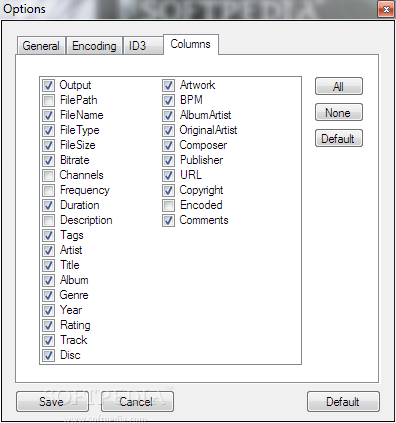Enable the Encoded column checkbox
The image size is (396, 423).
168,205
